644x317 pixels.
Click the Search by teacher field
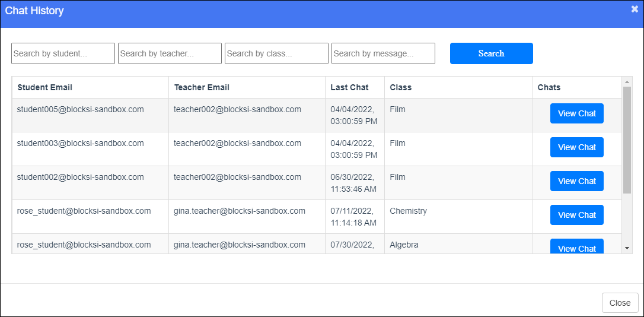pos(170,53)
